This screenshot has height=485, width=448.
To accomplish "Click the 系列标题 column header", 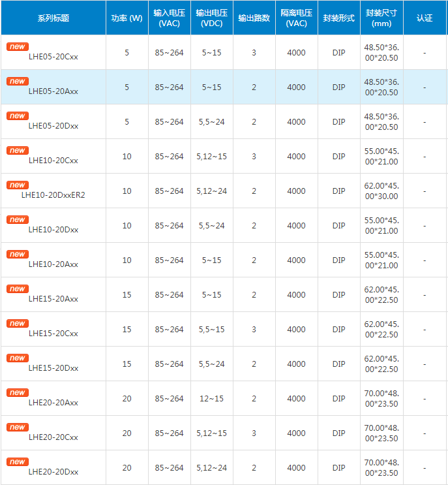I will (53, 18).
